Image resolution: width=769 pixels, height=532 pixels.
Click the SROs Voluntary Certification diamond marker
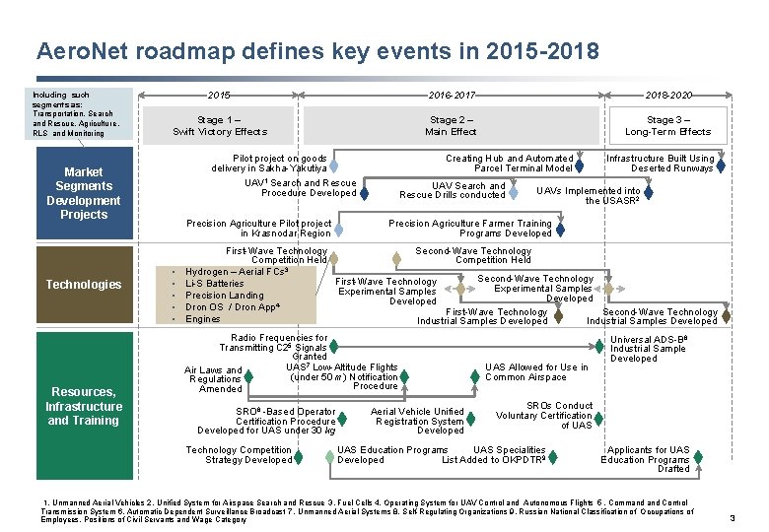point(598,419)
